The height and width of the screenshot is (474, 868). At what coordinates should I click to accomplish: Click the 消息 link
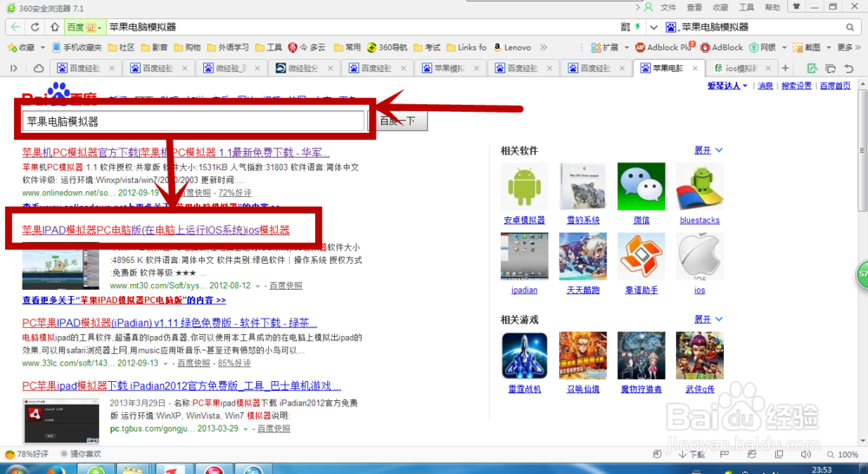coord(765,86)
